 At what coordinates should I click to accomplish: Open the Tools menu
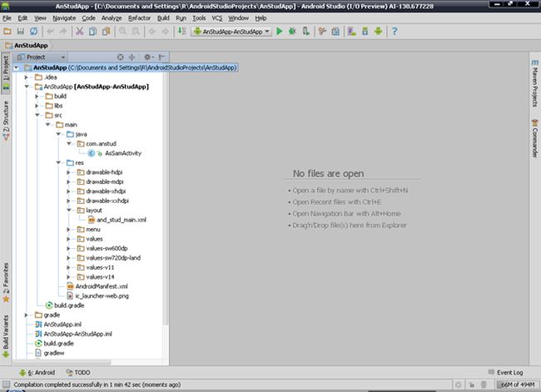tap(199, 18)
